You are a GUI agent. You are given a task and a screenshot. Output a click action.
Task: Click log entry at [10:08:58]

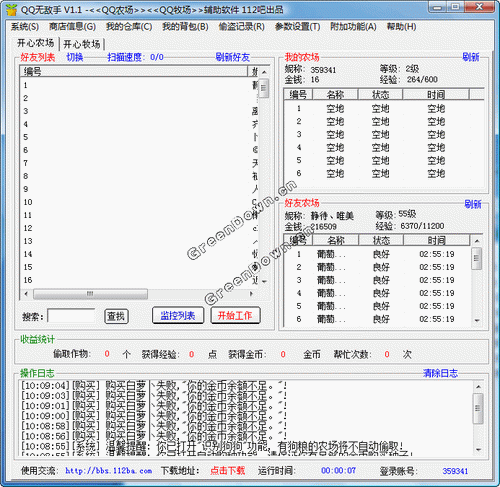click(x=154, y=426)
